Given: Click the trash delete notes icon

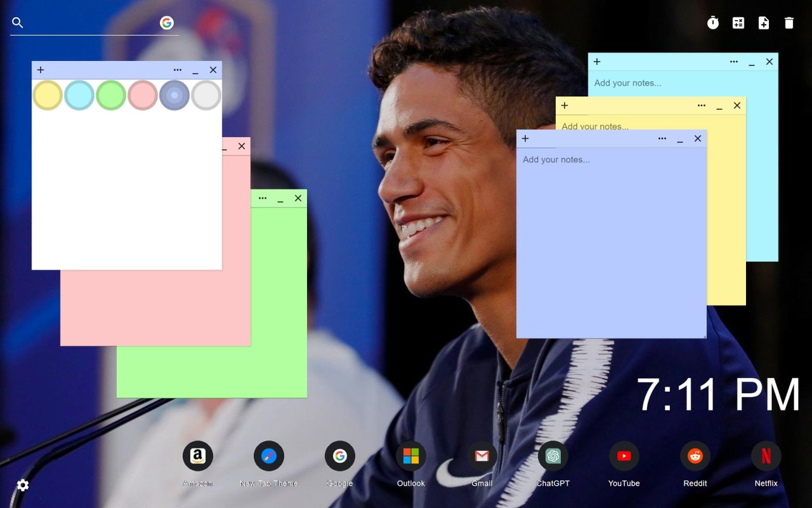Looking at the screenshot, I should tap(789, 23).
